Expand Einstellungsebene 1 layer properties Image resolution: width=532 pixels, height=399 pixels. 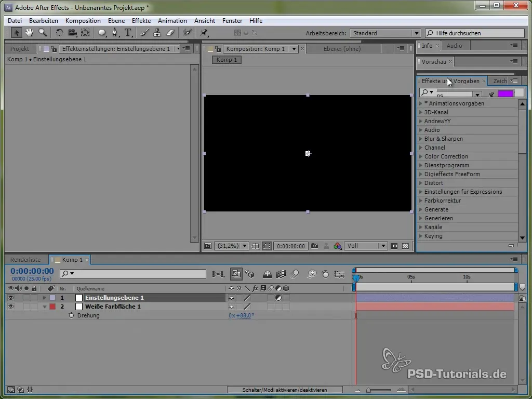pyautogui.click(x=44, y=298)
